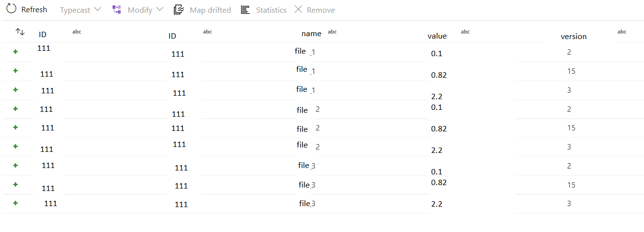This screenshot has height=232, width=644.
Task: Select the version column header
Action: tap(574, 36)
